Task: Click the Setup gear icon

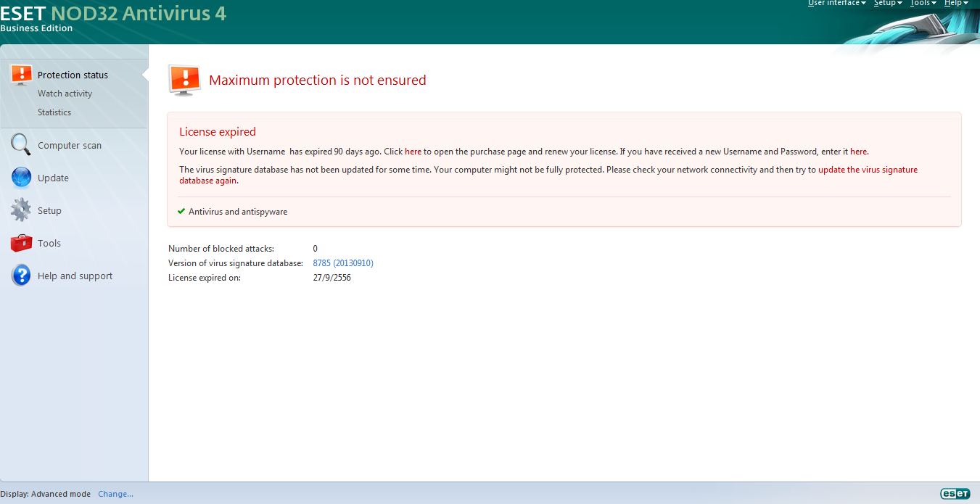Action: [x=21, y=210]
